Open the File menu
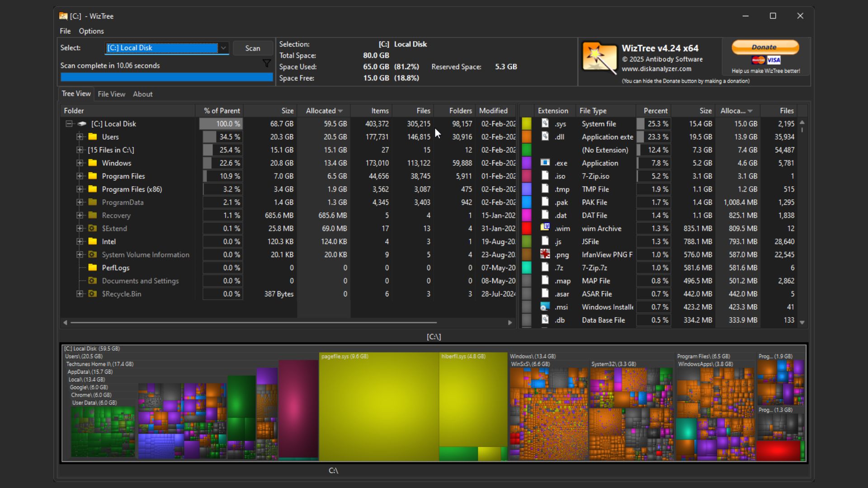The width and height of the screenshot is (868, 488). 65,31
